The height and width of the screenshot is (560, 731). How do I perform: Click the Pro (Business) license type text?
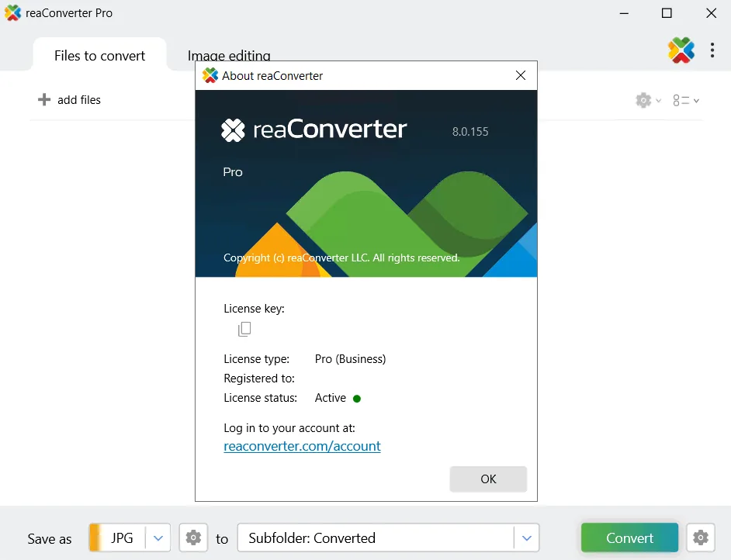coord(350,359)
